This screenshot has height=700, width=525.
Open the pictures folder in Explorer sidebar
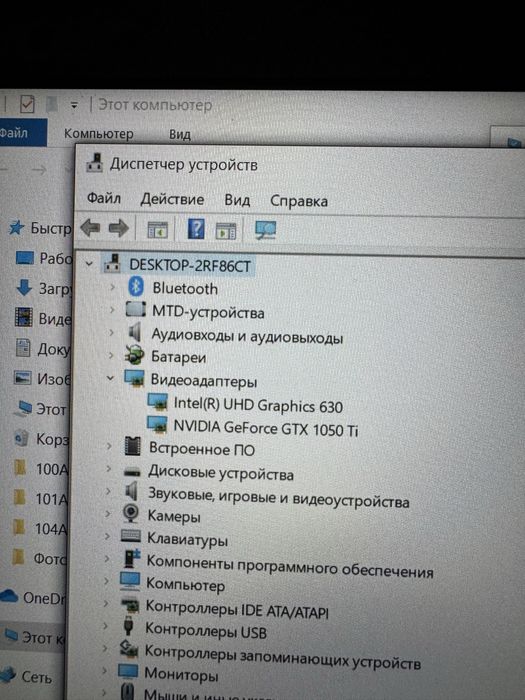pyautogui.click(x=42, y=379)
